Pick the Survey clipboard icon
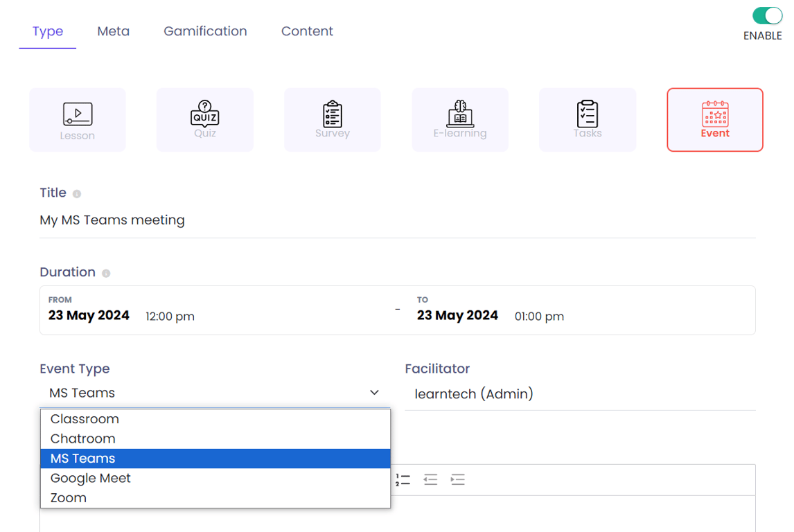Screen dimensions: 794x532 pos(333,114)
